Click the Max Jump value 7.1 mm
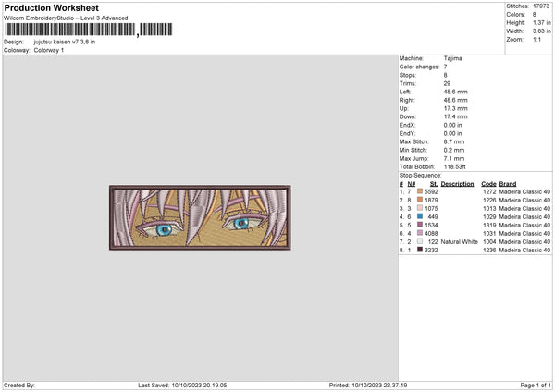 click(x=454, y=158)
